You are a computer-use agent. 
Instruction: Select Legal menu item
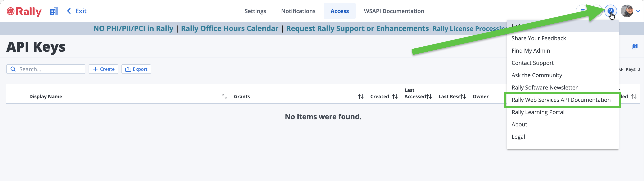(563, 137)
